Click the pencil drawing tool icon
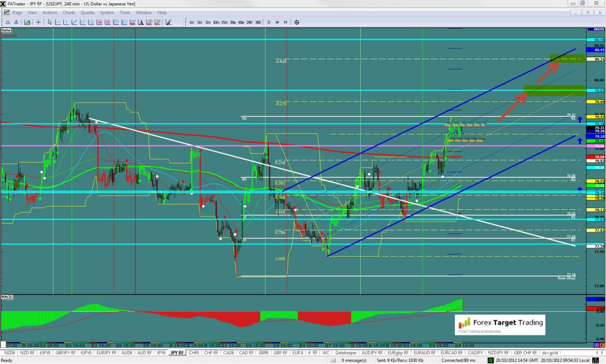This screenshot has width=606, height=364. tap(168, 23)
